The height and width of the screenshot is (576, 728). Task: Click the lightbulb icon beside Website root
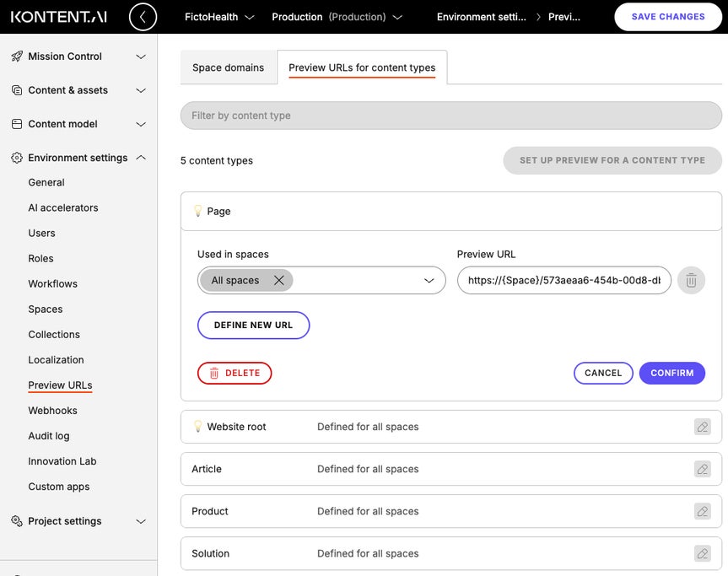click(197, 426)
